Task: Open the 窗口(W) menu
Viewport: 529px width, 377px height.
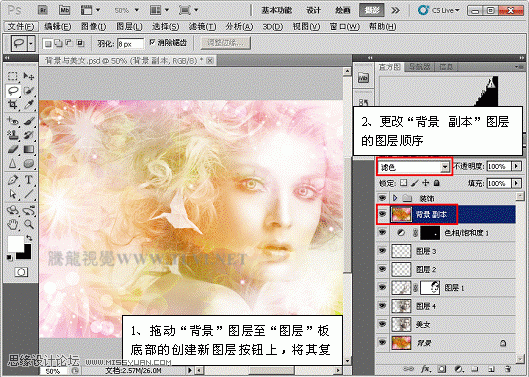Action: click(344, 26)
